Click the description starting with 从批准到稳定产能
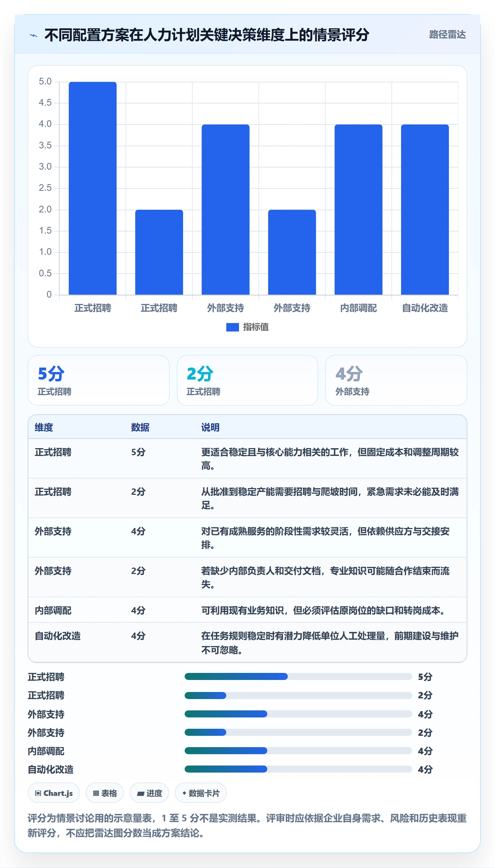 click(330, 498)
